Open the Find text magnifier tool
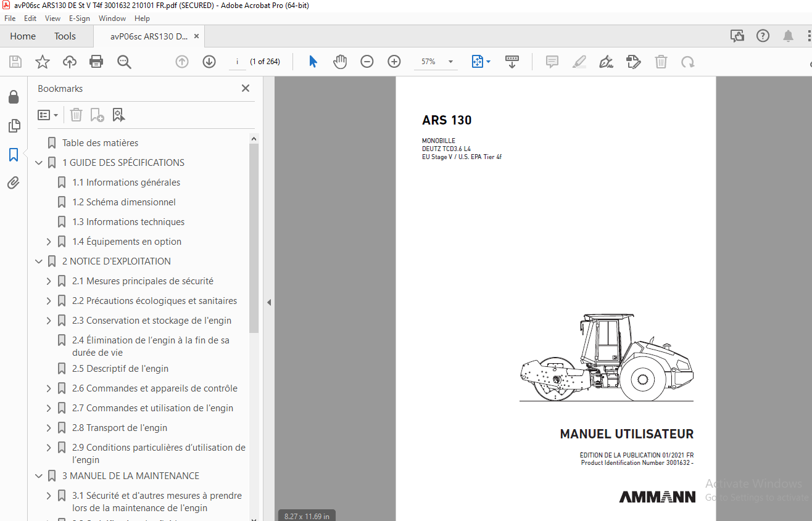 pyautogui.click(x=124, y=62)
